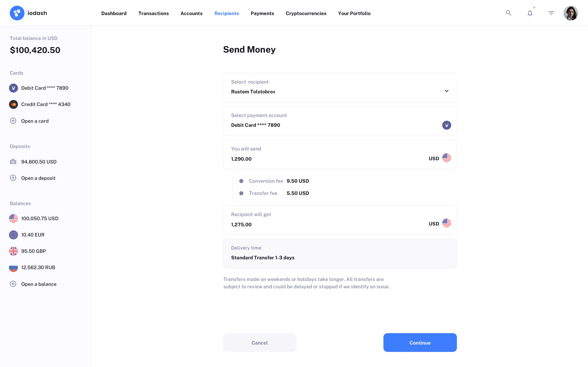Image resolution: width=588 pixels, height=367 pixels.
Task: Click the iodash logo
Action: pyautogui.click(x=28, y=13)
